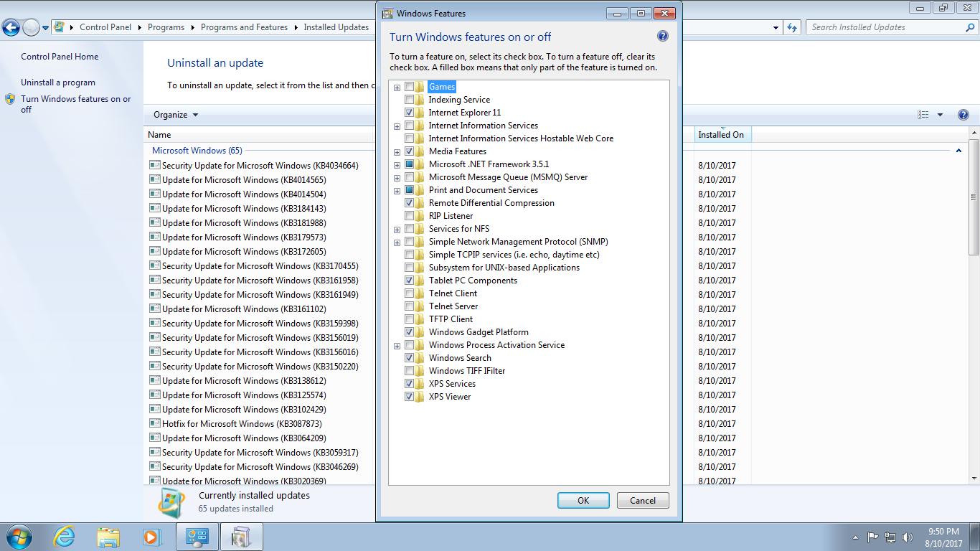Switch to Windows Features taskbar button
This screenshot has height=551, width=980.
(x=242, y=537)
